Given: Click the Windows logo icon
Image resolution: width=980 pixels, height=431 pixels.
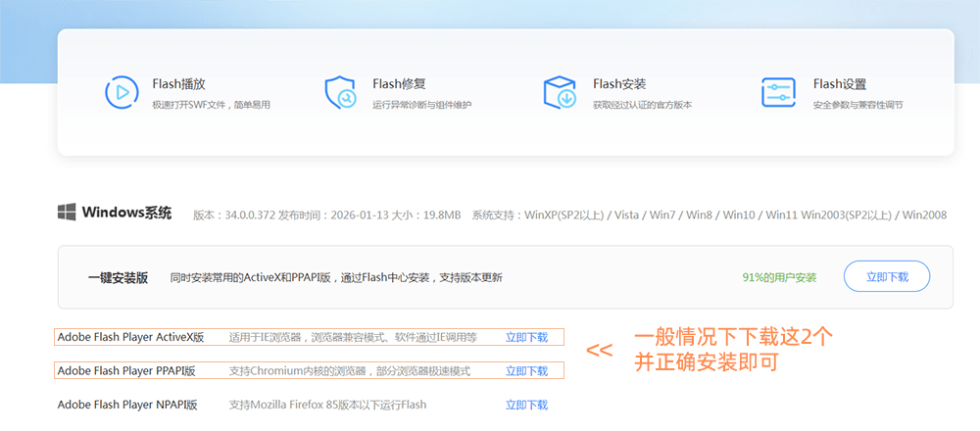Looking at the screenshot, I should tap(67, 213).
